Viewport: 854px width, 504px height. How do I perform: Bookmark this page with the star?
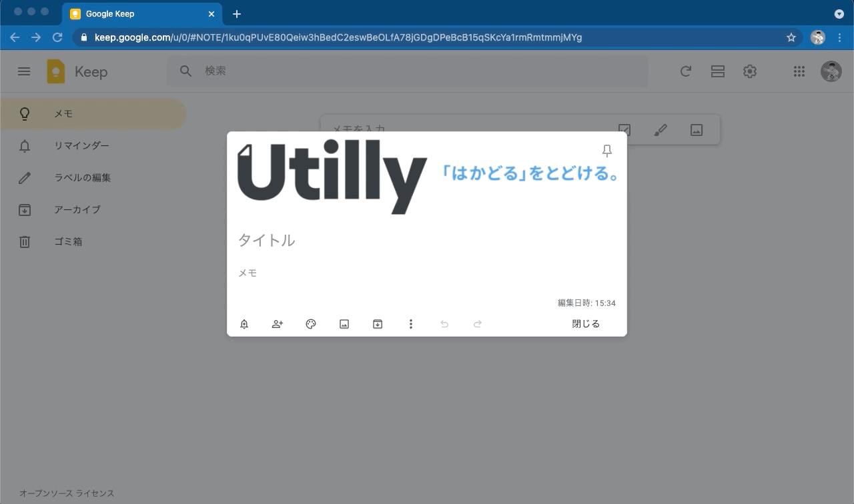(x=791, y=37)
